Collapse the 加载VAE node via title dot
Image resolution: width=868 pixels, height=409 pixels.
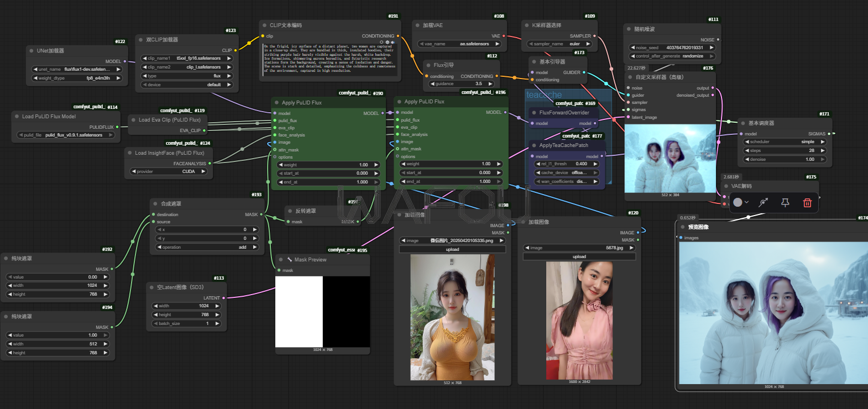coord(417,25)
